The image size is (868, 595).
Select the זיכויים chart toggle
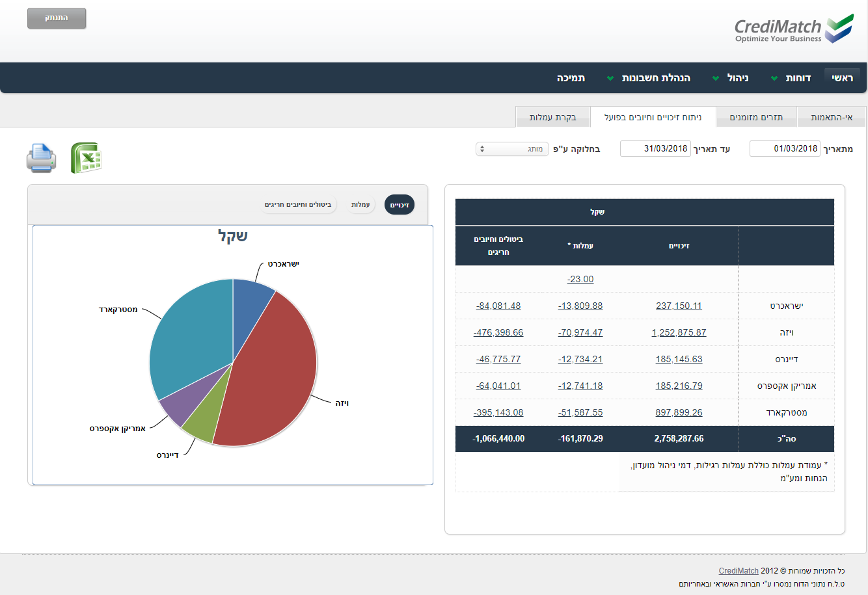tap(400, 205)
